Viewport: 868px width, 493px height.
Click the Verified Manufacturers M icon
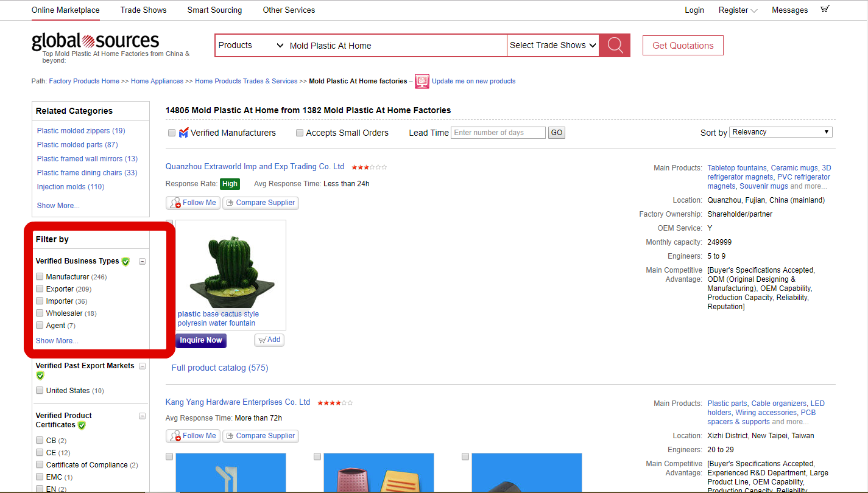[x=183, y=133]
